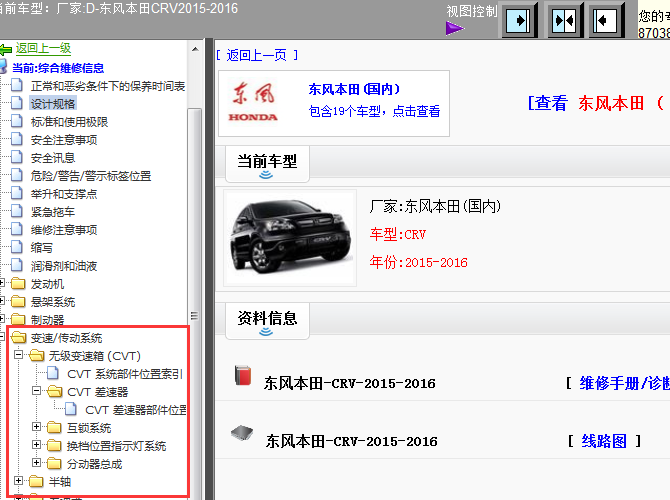The image size is (670, 500).
Task: Click the 悬架系统 folder icon
Action: pos(18,301)
